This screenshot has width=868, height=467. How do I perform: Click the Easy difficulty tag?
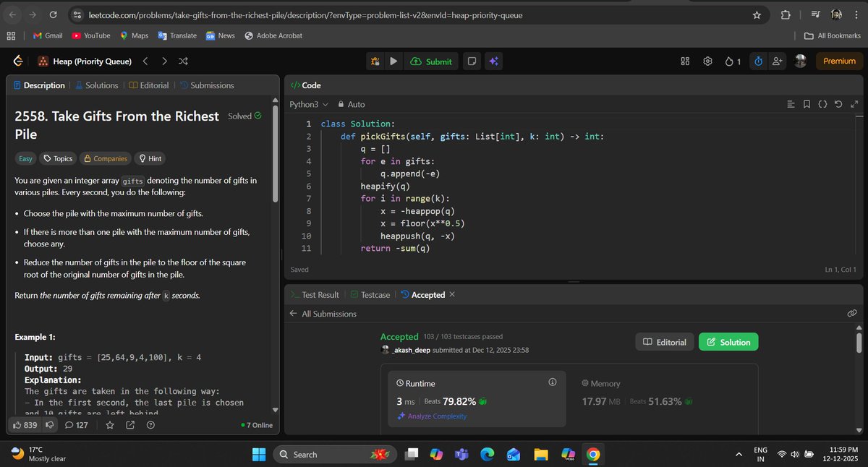25,158
